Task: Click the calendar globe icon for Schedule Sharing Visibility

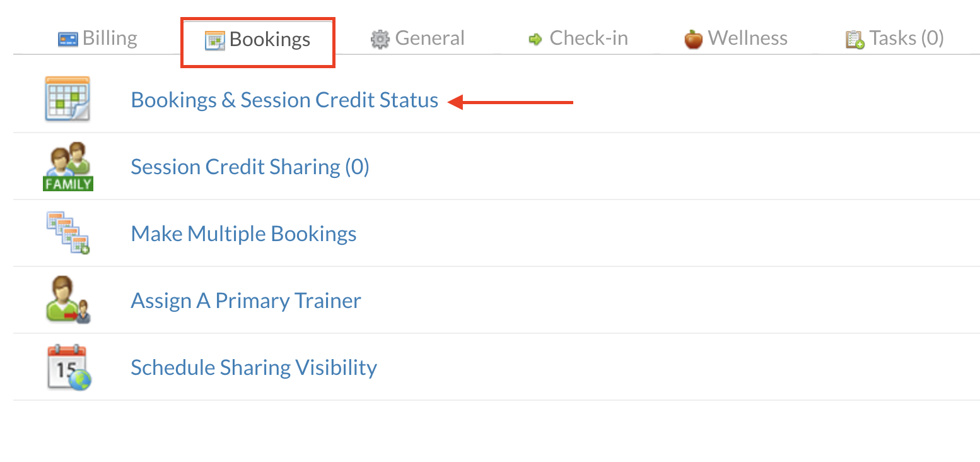Action: tap(69, 367)
